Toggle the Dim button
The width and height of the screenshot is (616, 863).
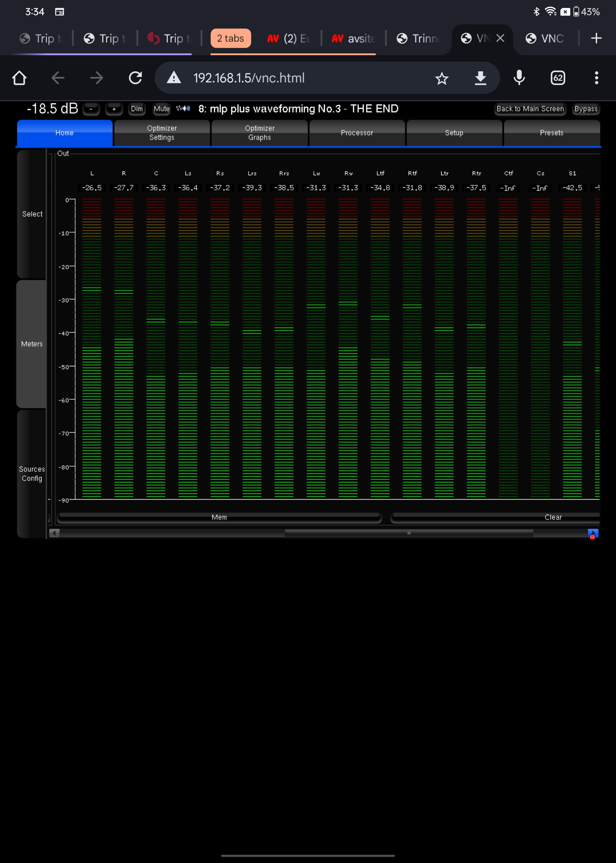[x=137, y=109]
